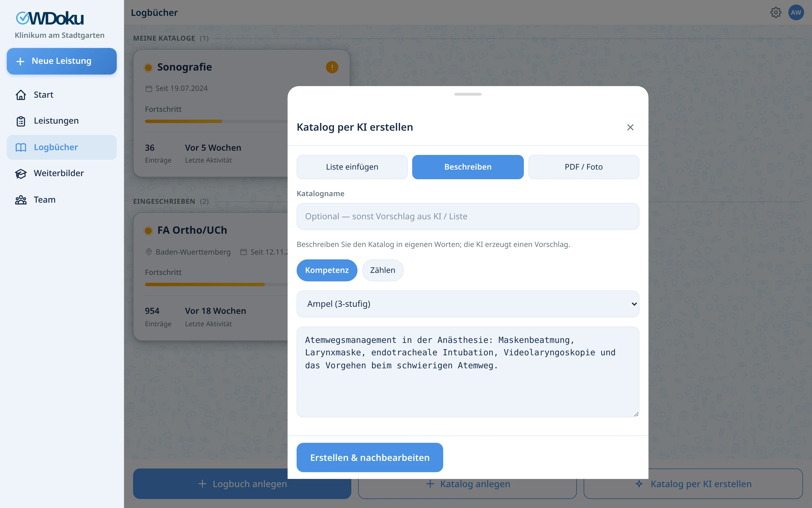Click the orange status dot beside FA Ortho/UCh
The width and height of the screenshot is (812, 508).
coord(148,231)
